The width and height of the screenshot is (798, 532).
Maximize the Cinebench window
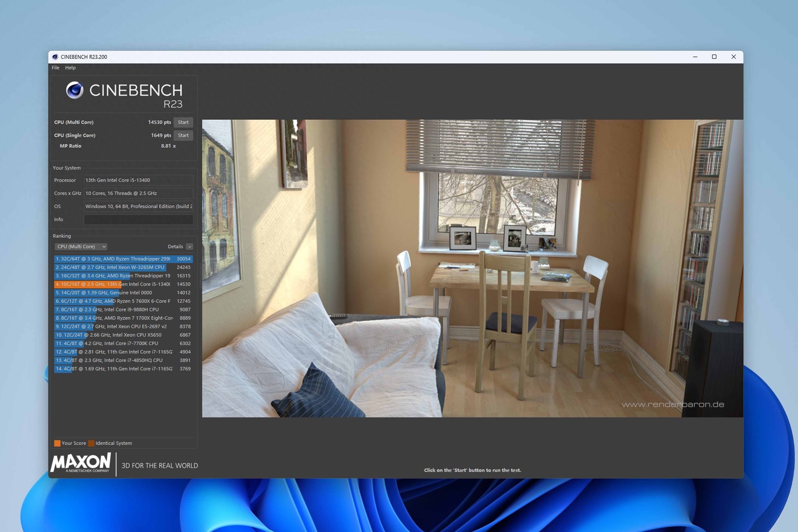coord(714,57)
